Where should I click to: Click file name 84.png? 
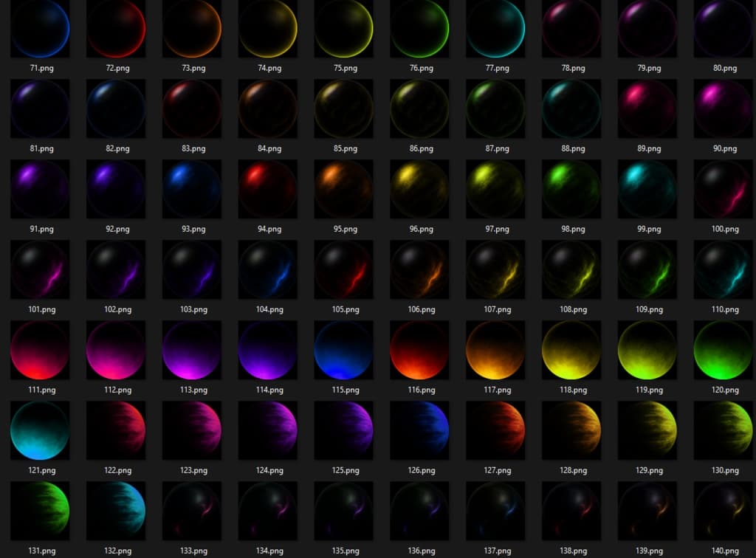(x=269, y=149)
